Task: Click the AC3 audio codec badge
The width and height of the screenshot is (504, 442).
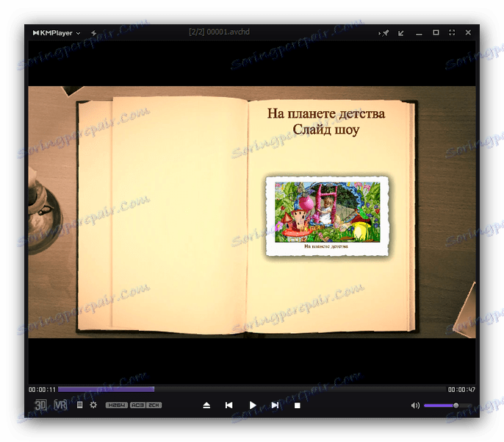Action: [137, 405]
